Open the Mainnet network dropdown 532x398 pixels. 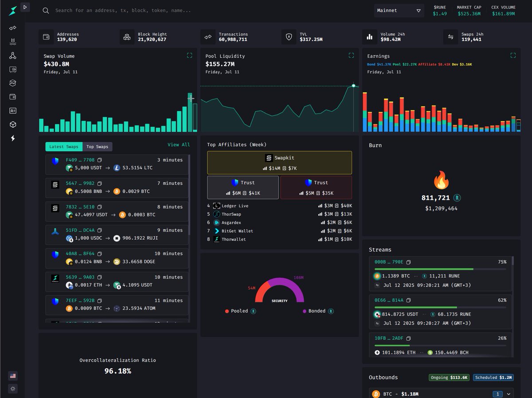click(x=399, y=10)
